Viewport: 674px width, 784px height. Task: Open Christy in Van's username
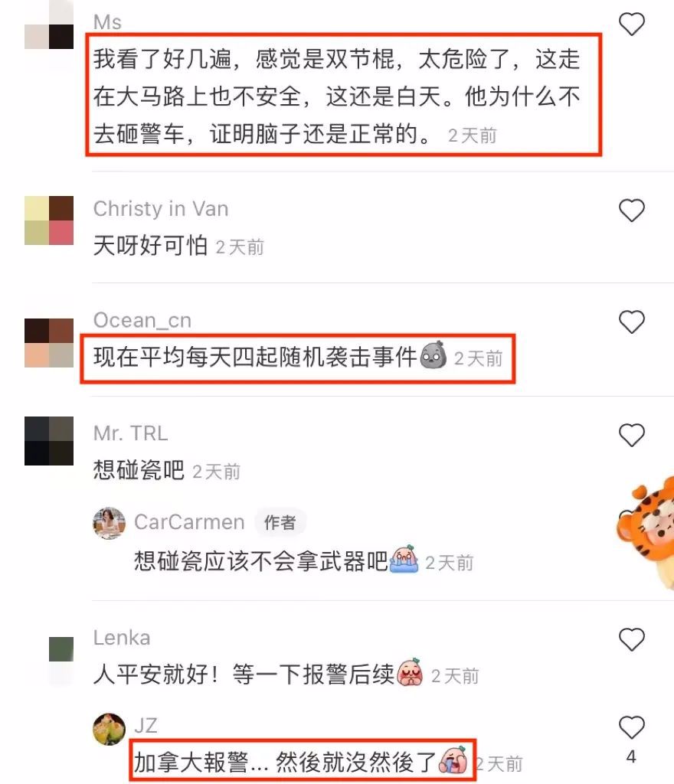[161, 208]
